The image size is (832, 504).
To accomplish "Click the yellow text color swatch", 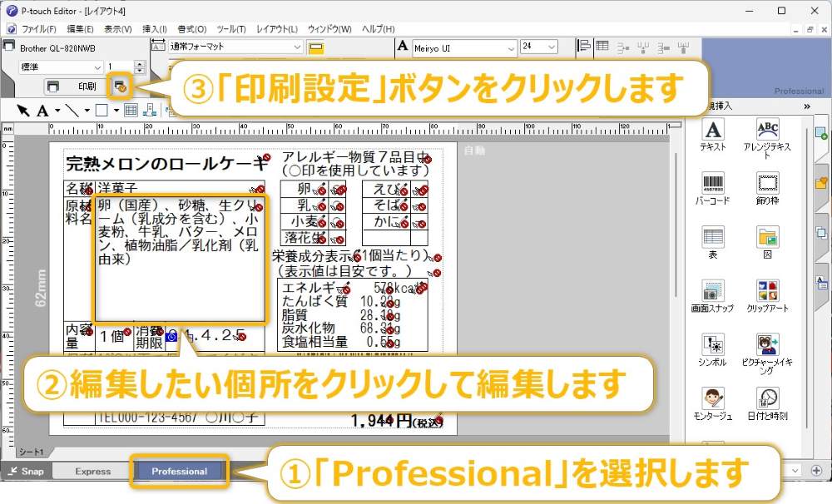I will [x=318, y=47].
